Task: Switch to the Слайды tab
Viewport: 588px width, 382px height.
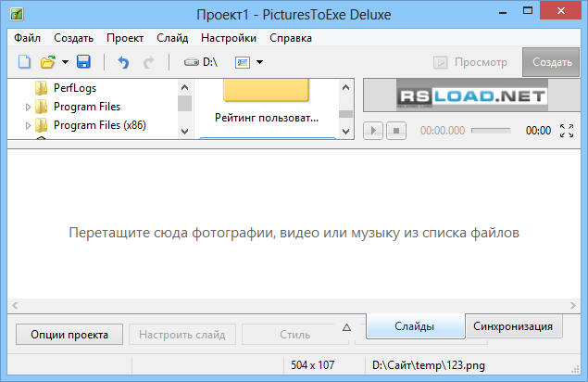Action: click(415, 326)
